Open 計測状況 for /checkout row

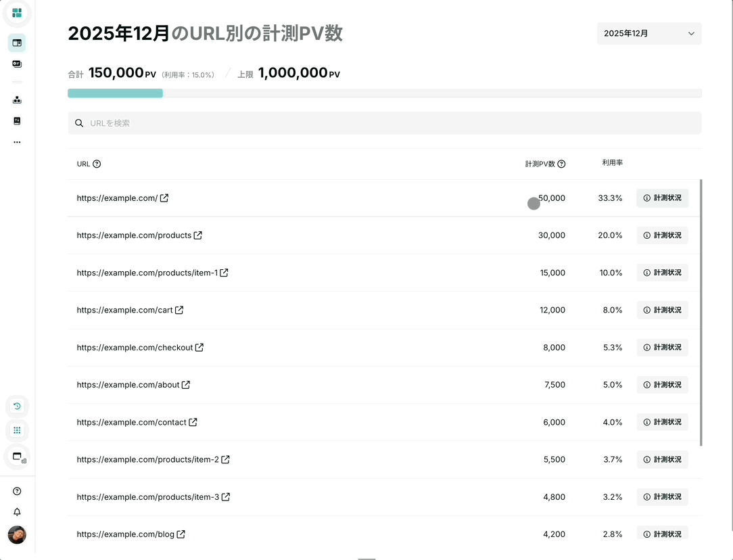tap(663, 348)
